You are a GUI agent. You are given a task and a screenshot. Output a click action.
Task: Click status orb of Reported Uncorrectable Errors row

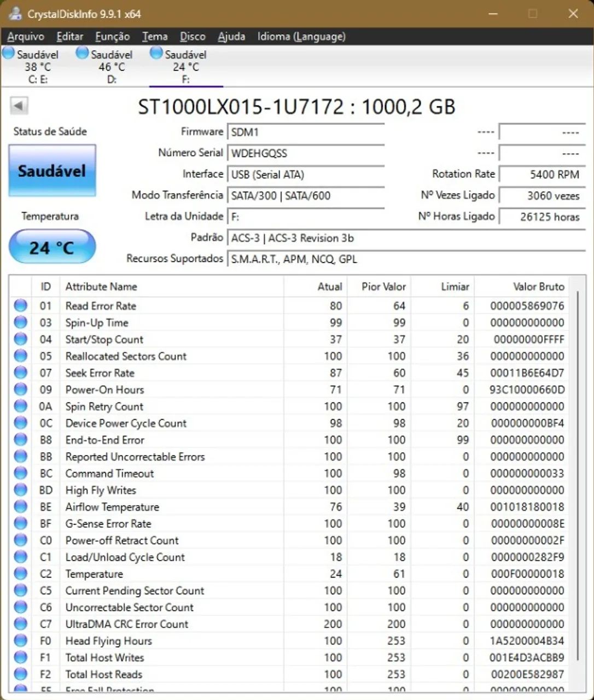pos(21,457)
